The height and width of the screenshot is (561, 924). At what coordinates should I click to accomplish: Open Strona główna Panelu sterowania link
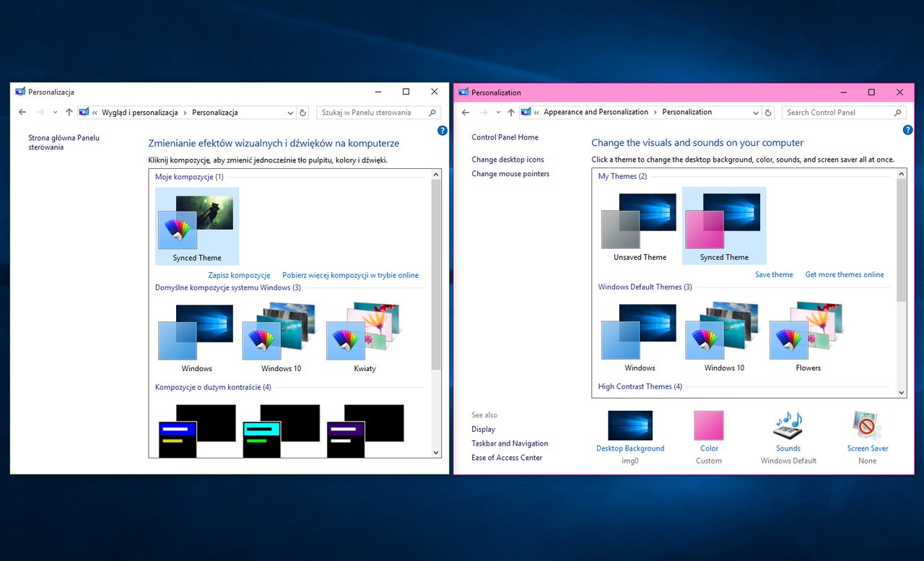pos(64,142)
